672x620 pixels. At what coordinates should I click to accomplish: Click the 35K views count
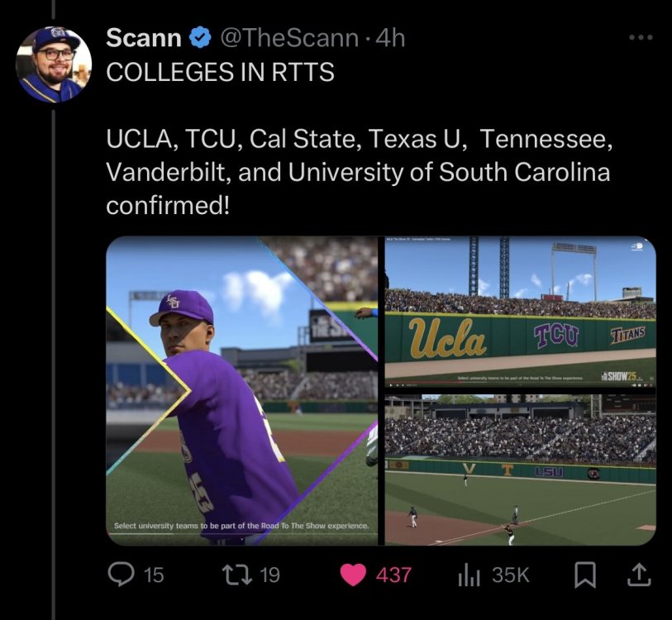click(510, 575)
